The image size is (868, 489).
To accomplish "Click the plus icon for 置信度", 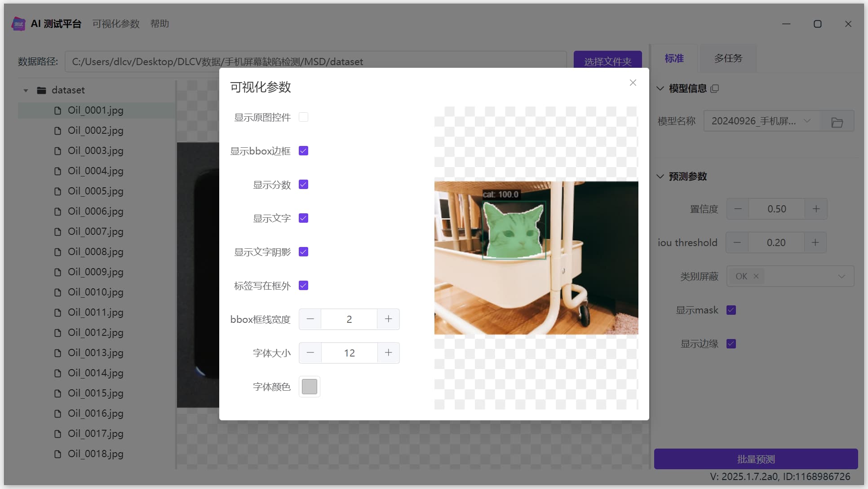I will tap(816, 209).
